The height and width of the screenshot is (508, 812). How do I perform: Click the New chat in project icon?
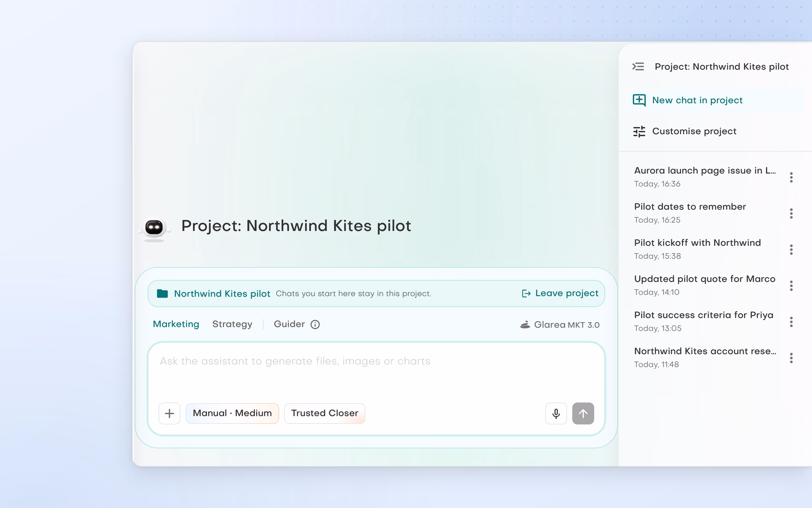pos(639,100)
